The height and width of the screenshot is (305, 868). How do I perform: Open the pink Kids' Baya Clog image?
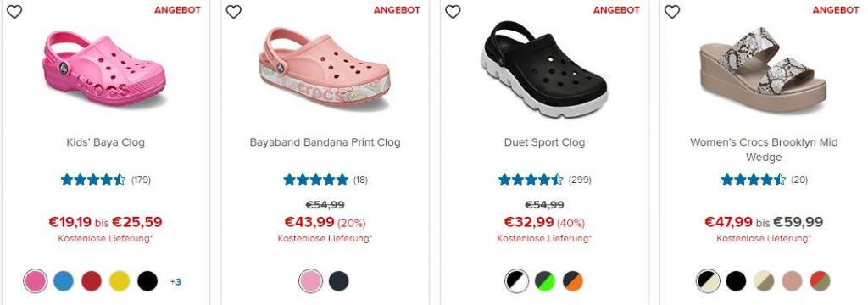click(x=104, y=69)
